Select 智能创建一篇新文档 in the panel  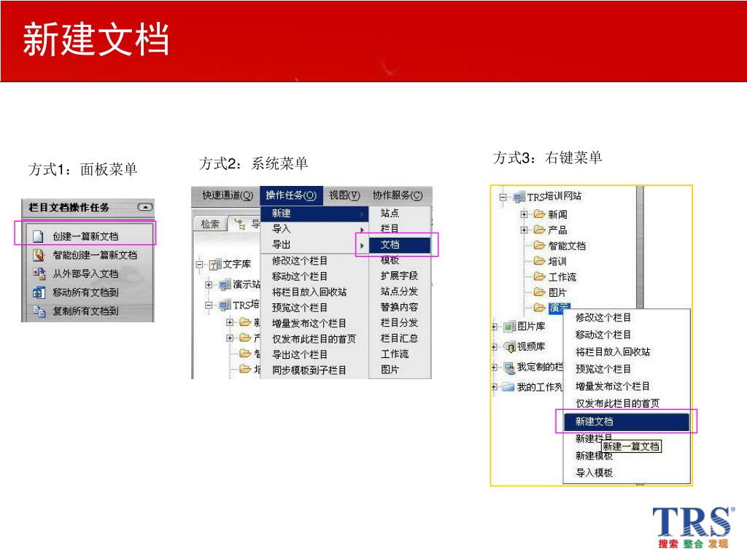[95, 255]
